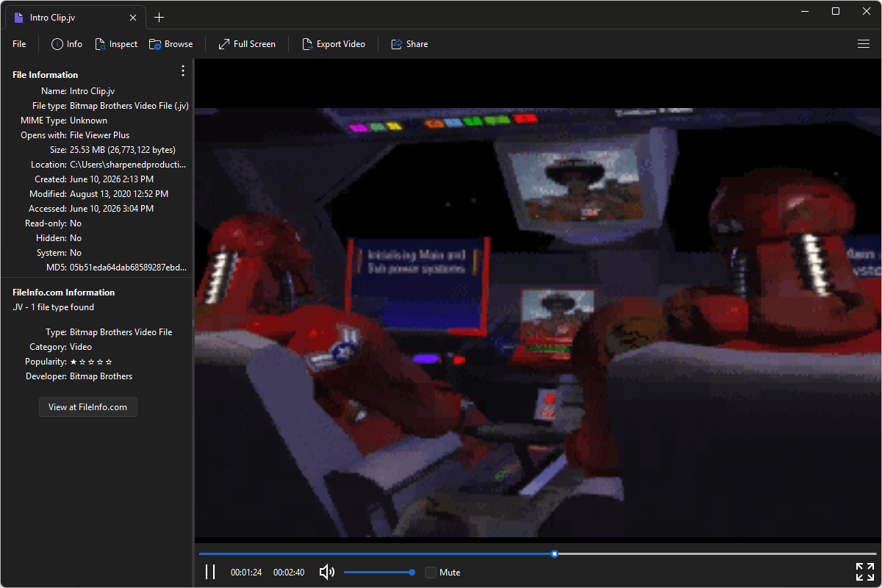Select the MD5 hash value
Screen dimensions: 882x588
128,268
